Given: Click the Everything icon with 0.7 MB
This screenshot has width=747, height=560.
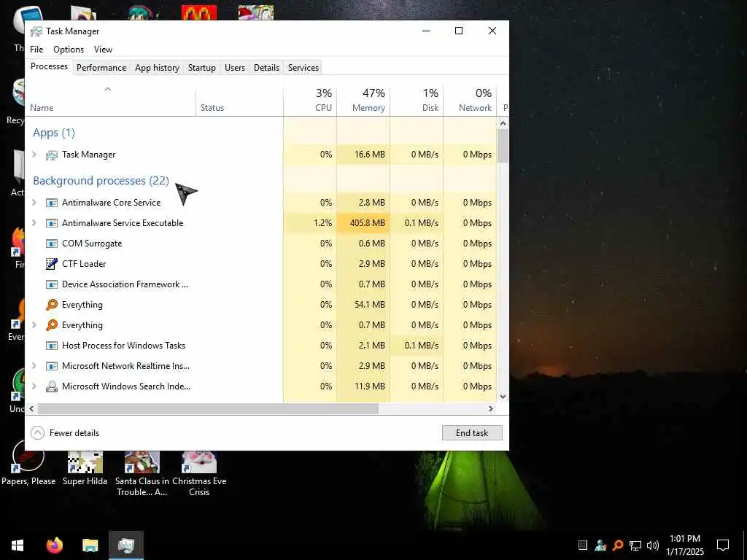Looking at the screenshot, I should click(52, 325).
